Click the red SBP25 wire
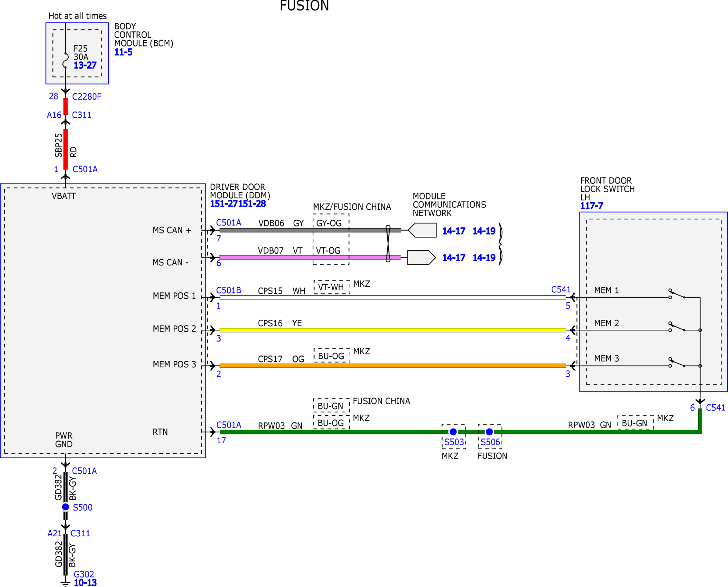Image resolution: width=728 pixels, height=587 pixels. pyautogui.click(x=66, y=149)
